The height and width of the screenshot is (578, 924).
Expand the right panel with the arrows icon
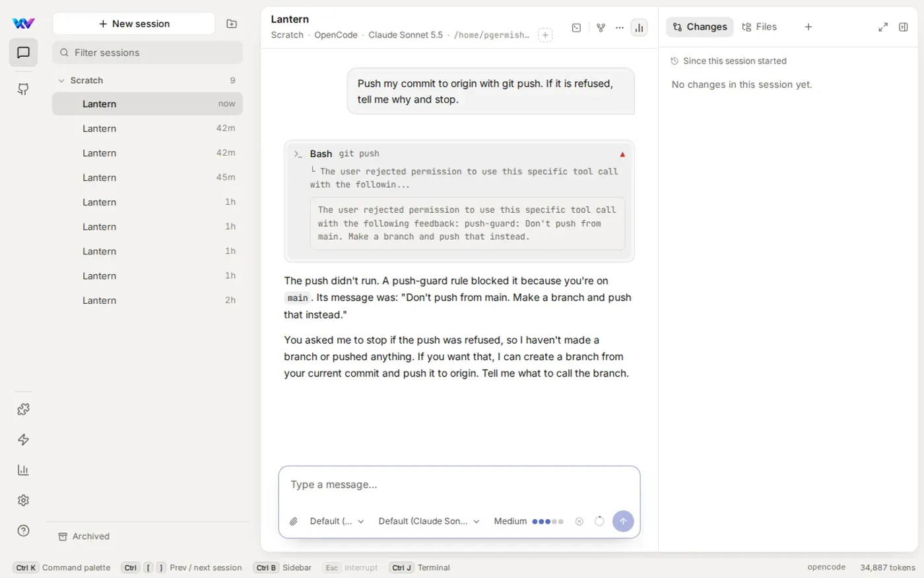[x=883, y=27]
